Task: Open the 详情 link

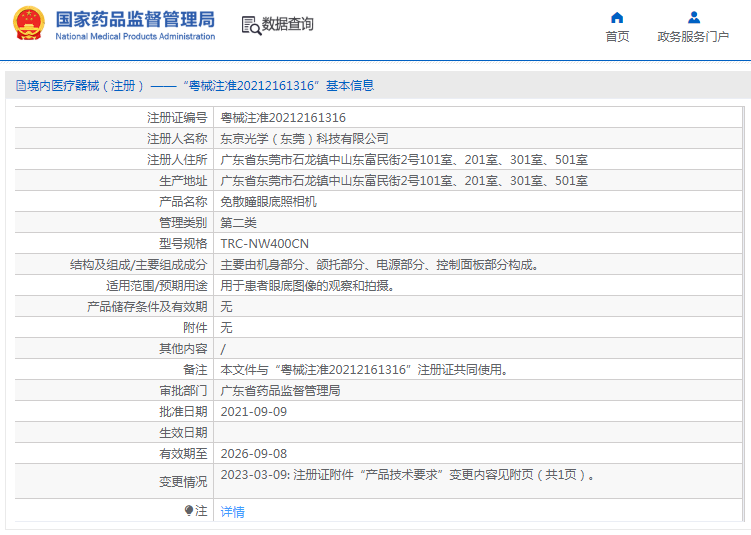Action: click(232, 512)
